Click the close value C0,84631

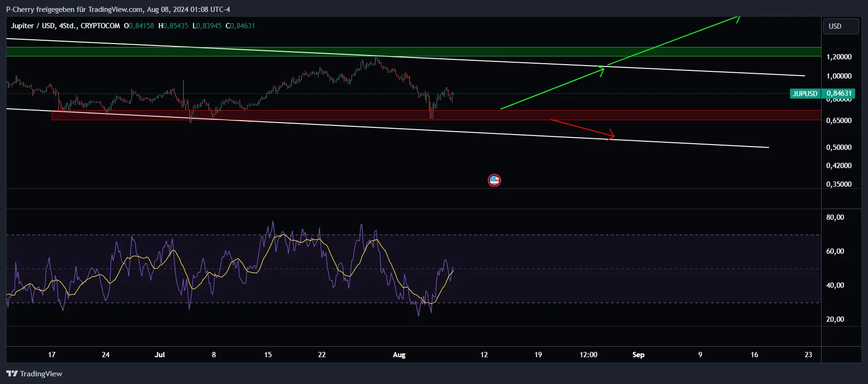[240, 26]
